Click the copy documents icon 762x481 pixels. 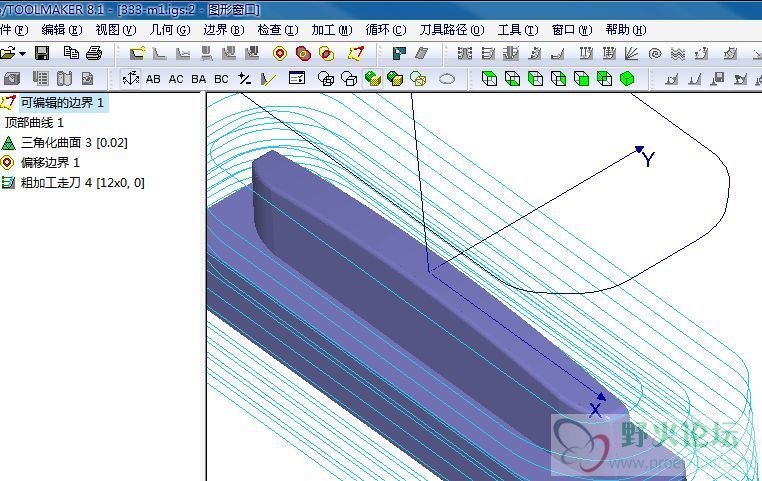[71, 52]
